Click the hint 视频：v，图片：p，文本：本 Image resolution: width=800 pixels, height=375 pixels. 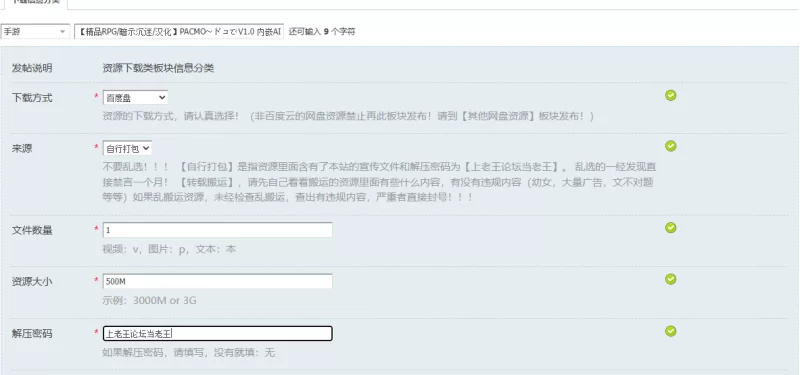click(x=169, y=249)
